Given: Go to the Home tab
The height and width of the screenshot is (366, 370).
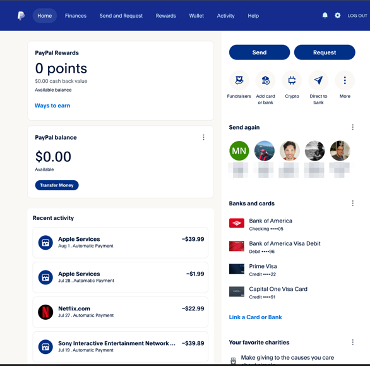Looking at the screenshot, I should (45, 16).
